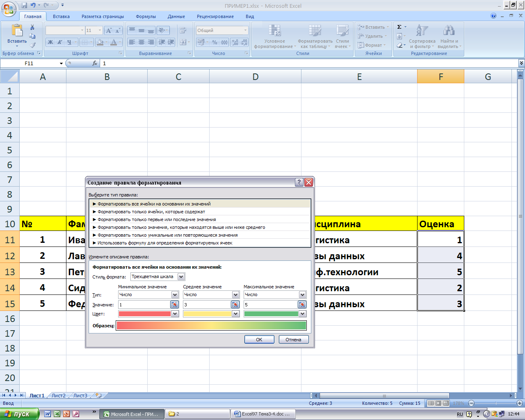Click the range selector icon for minimum value
Viewport: 525px width, 420px height.
[x=174, y=304]
